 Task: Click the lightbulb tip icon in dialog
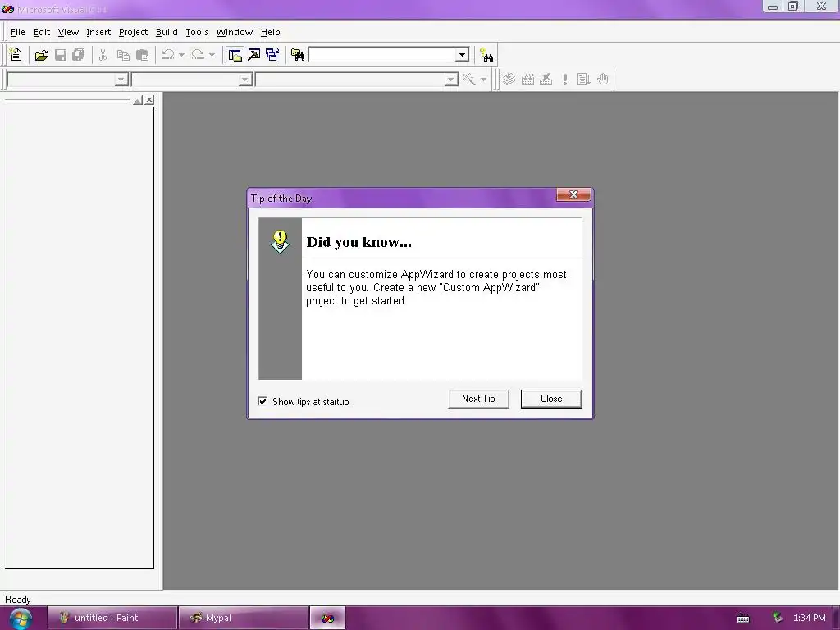pyautogui.click(x=280, y=242)
